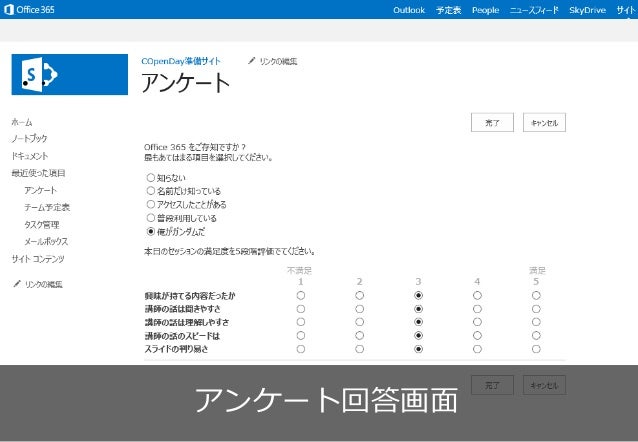This screenshot has height=442, width=638.
Task: Click the SharePoint site logo
Action: 70,74
